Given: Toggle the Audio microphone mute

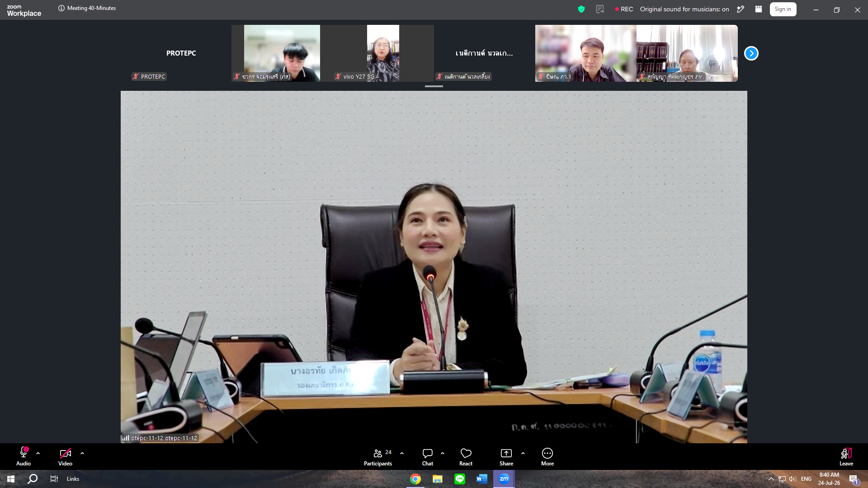Looking at the screenshot, I should [x=24, y=456].
